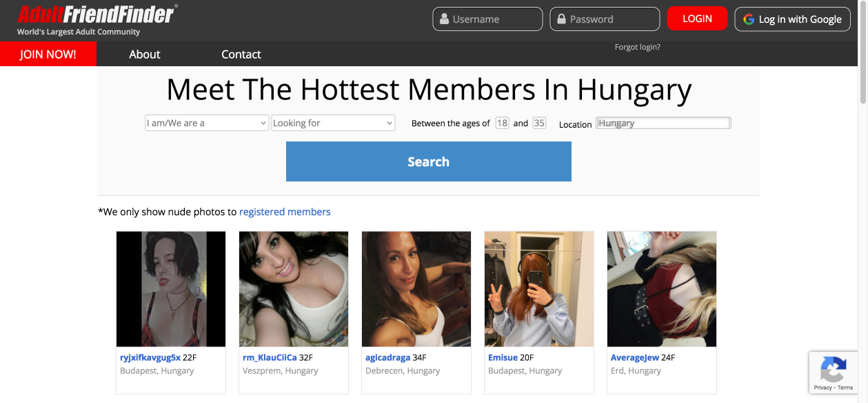
Task: Click the blue Search button
Action: pyautogui.click(x=428, y=161)
